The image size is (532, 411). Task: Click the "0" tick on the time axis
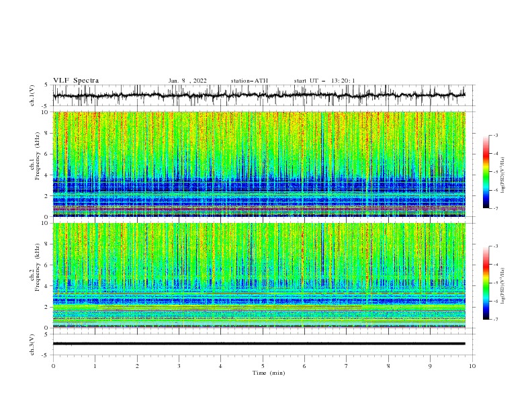coord(53,366)
